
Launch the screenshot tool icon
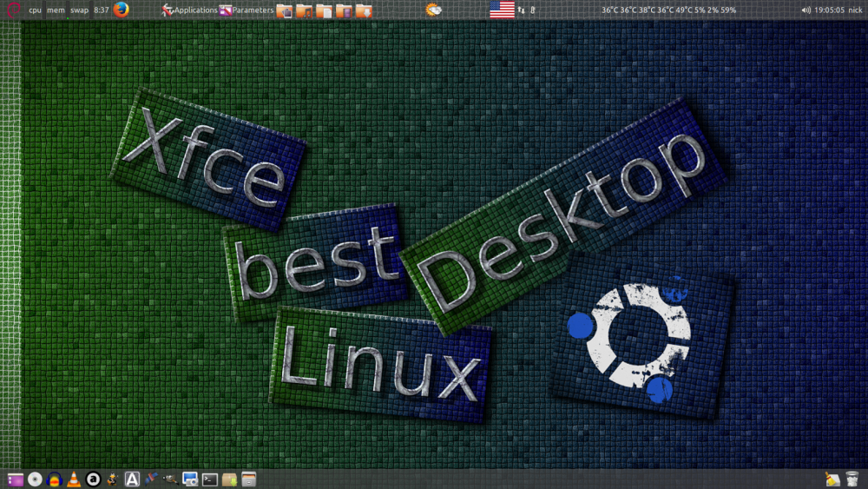tap(190, 479)
